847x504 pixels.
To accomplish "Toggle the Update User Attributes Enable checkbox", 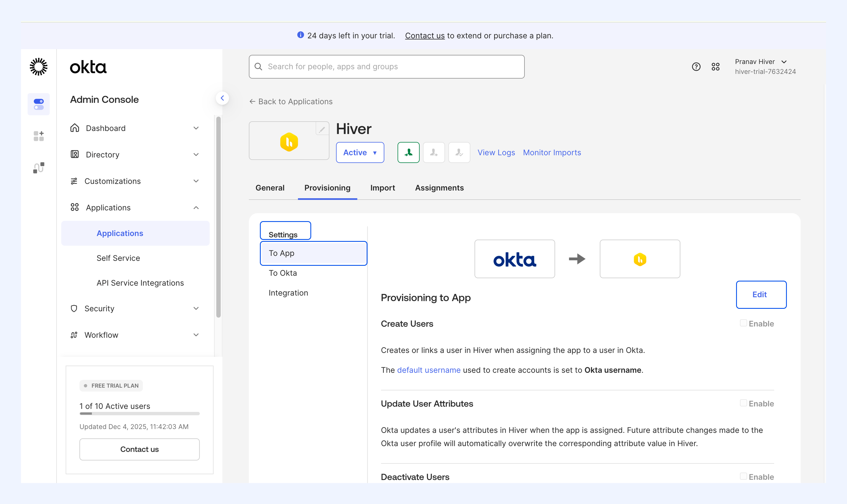I will [743, 403].
